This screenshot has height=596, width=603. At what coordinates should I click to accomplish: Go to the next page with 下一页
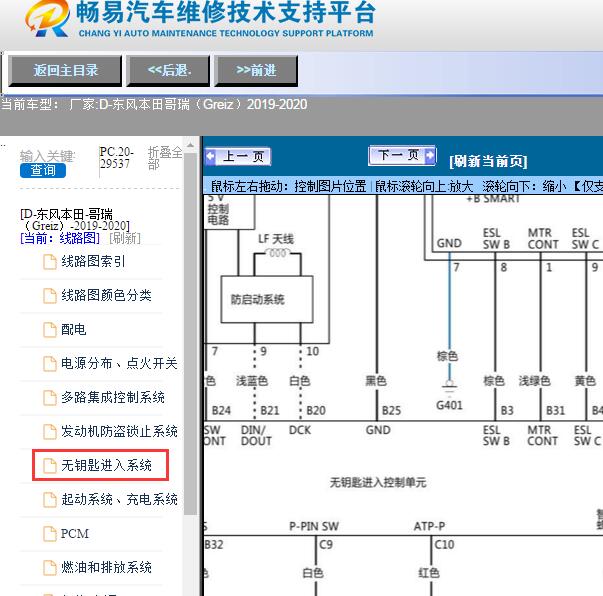coord(402,155)
